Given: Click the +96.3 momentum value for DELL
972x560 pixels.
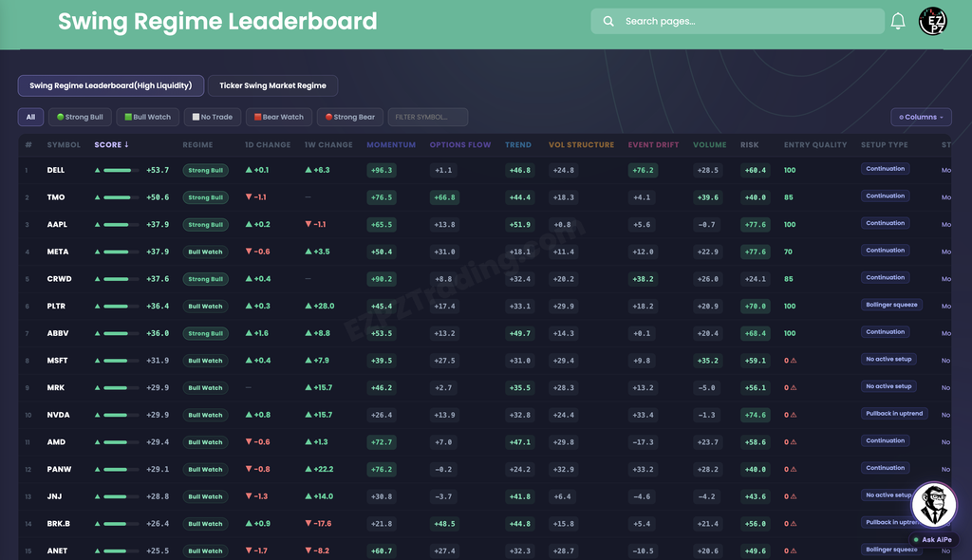Looking at the screenshot, I should (382, 170).
